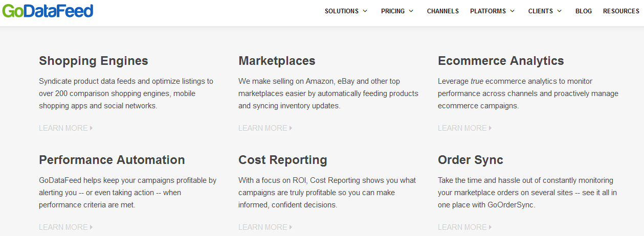Open the Platforms dropdown chevron
The width and height of the screenshot is (644, 236).
512,11
